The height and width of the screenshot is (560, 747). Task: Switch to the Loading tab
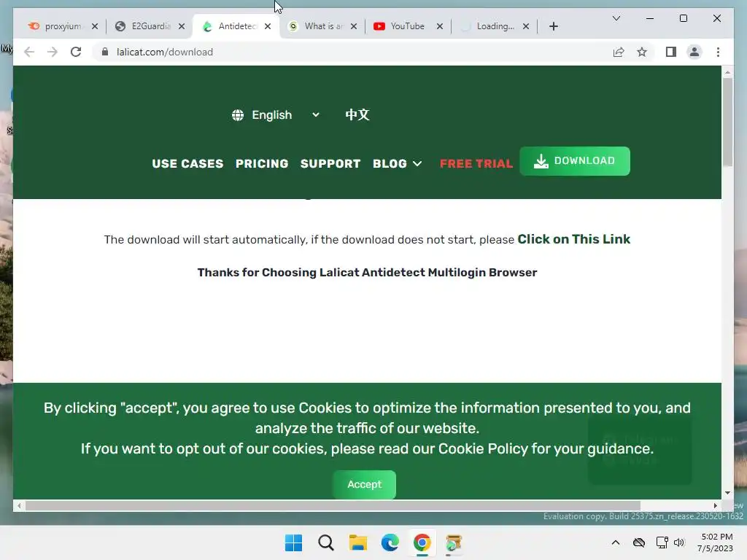(495, 26)
